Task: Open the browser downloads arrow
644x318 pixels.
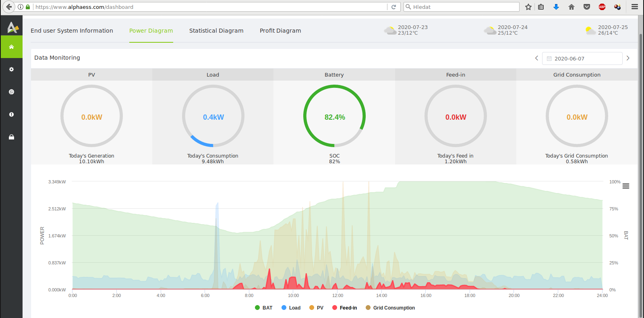Action: [x=556, y=7]
